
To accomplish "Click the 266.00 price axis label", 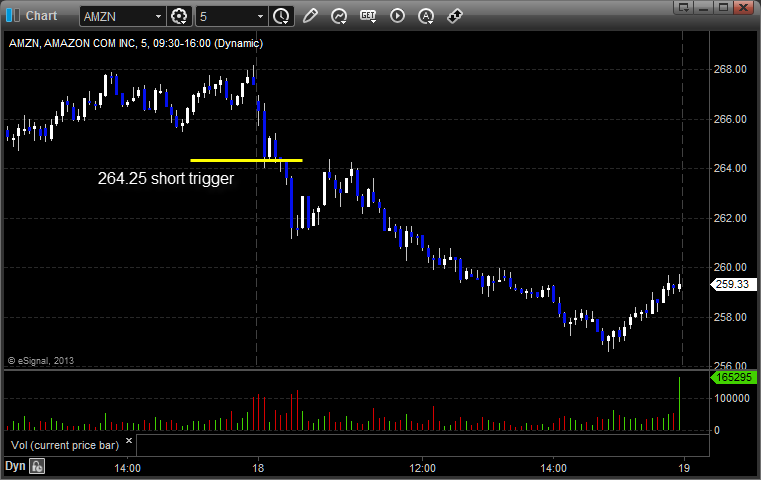I will click(x=730, y=119).
